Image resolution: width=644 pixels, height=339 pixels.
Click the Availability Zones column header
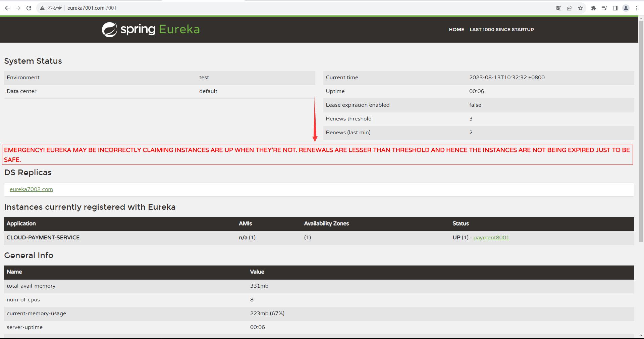click(x=326, y=224)
